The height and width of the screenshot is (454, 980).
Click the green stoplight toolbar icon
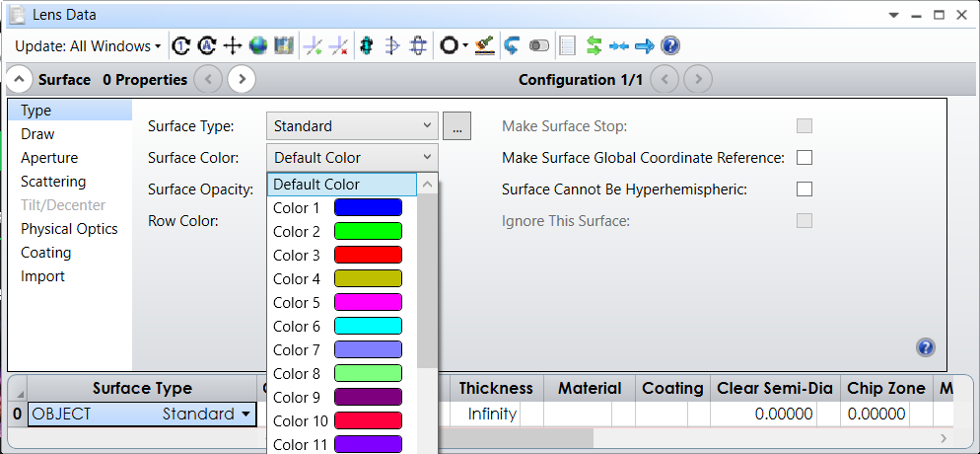366,45
